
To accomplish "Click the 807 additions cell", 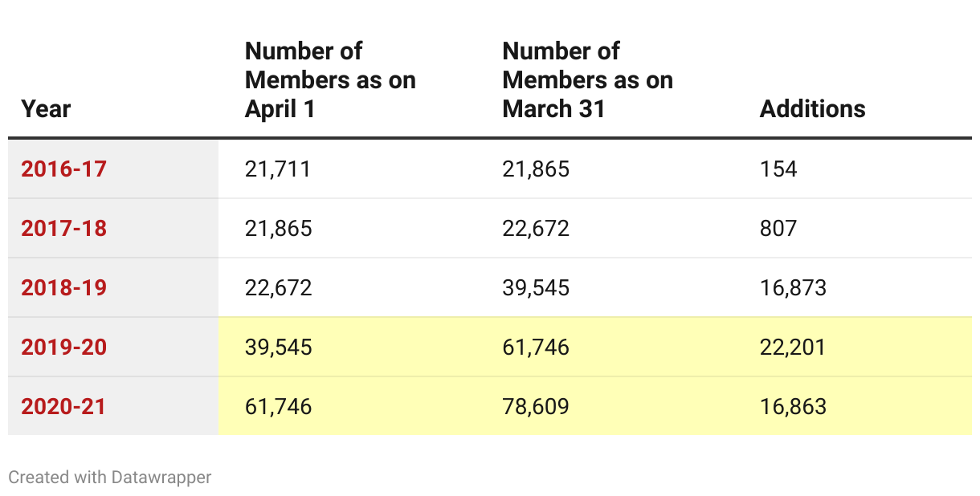I will tap(778, 229).
